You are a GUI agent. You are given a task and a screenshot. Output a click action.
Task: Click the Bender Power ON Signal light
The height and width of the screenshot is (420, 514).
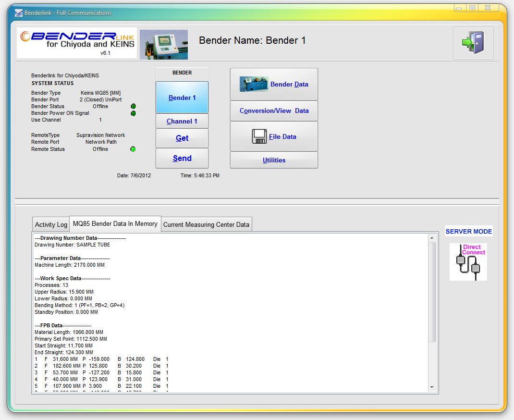pos(133,113)
